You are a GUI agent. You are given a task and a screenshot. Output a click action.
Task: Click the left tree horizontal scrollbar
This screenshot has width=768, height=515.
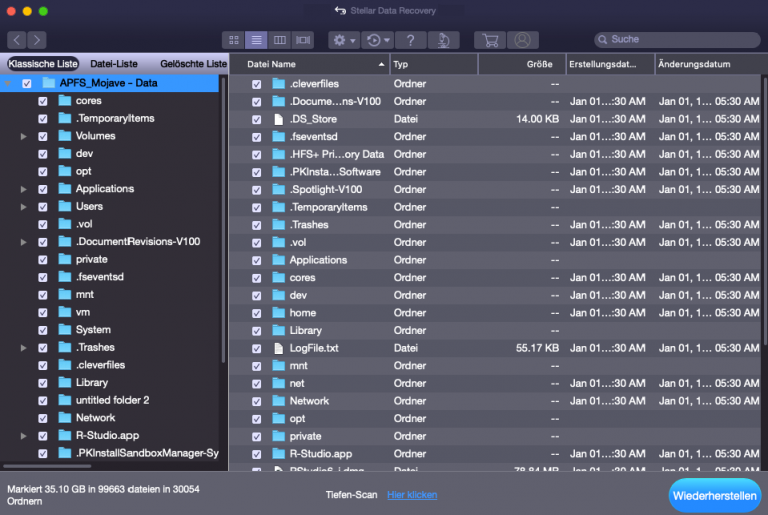click(48, 466)
